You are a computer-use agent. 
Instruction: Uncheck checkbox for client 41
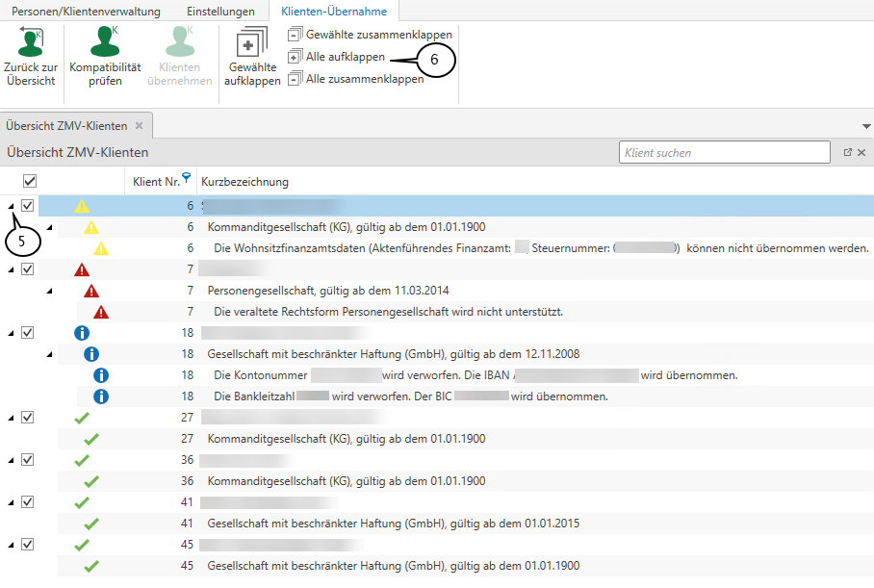(28, 502)
